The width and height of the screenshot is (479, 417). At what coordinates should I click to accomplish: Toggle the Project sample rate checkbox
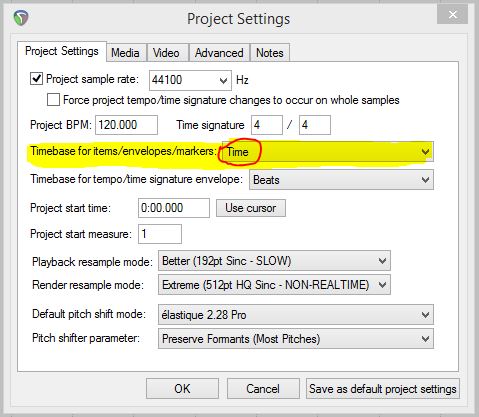point(36,79)
